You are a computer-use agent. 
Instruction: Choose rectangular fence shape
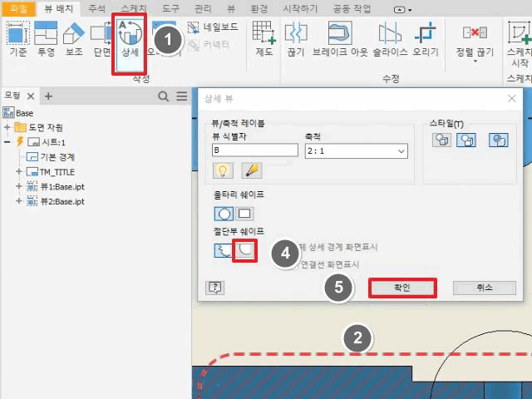(x=244, y=214)
